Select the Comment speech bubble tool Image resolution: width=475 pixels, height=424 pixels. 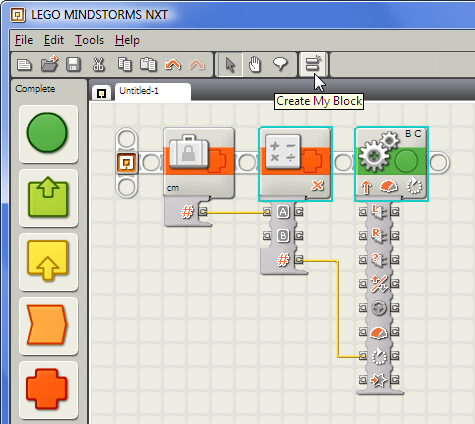point(280,64)
